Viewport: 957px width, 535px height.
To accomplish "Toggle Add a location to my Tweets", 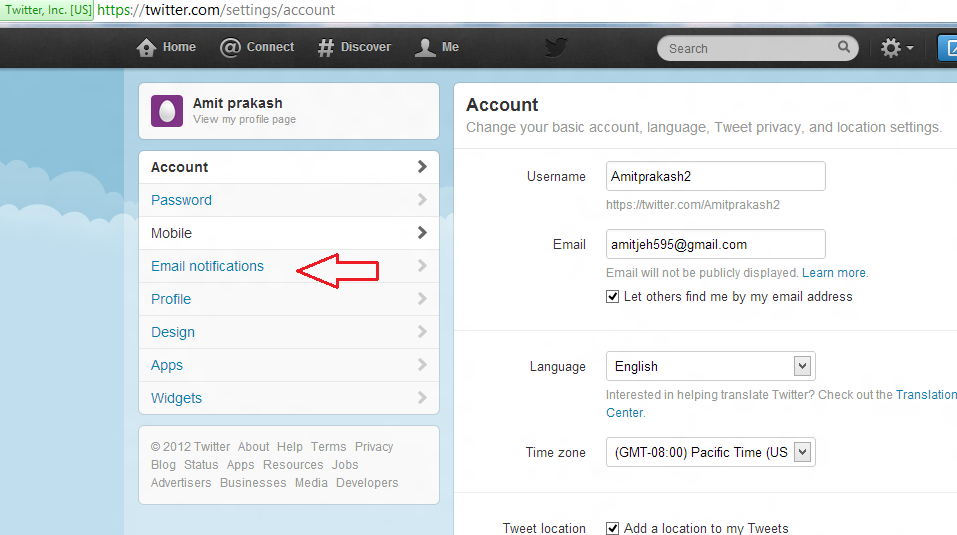I will coord(612,528).
